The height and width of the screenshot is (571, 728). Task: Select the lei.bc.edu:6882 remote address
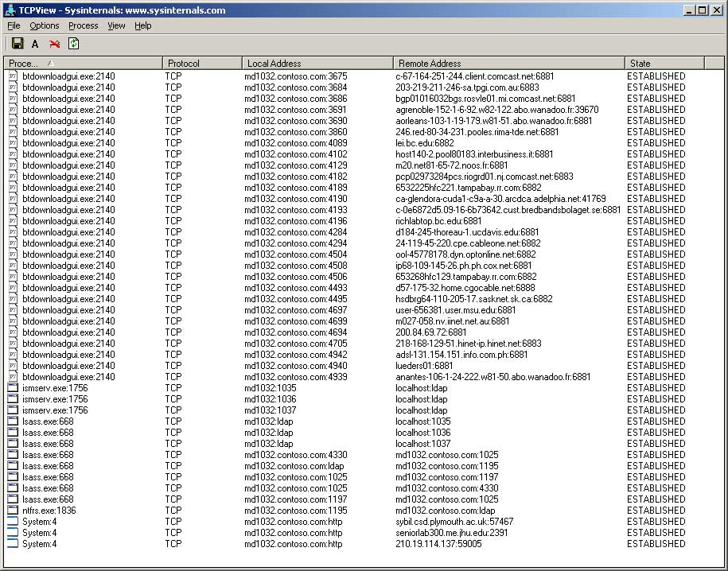[x=425, y=143]
